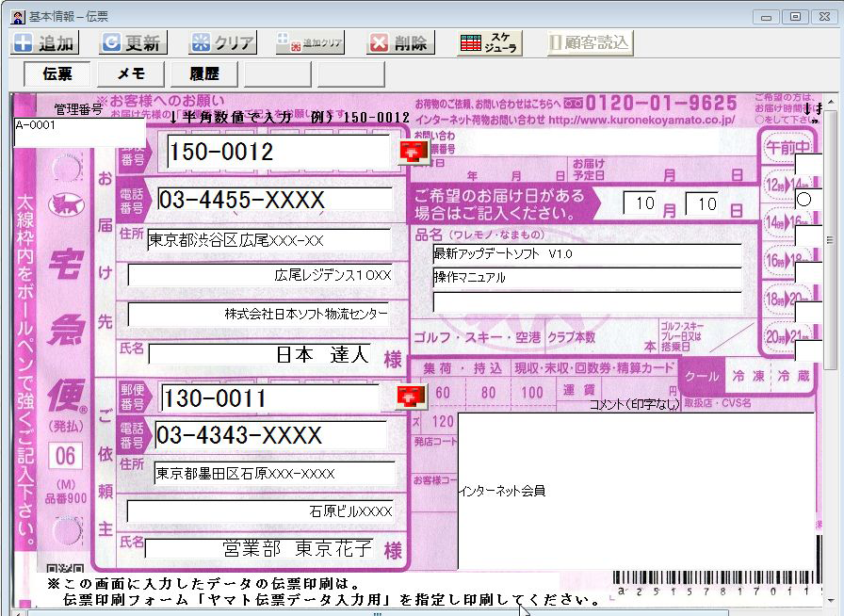Click the sender postal code field 130-0011
Screen dimensions: 844x616
[270, 398]
